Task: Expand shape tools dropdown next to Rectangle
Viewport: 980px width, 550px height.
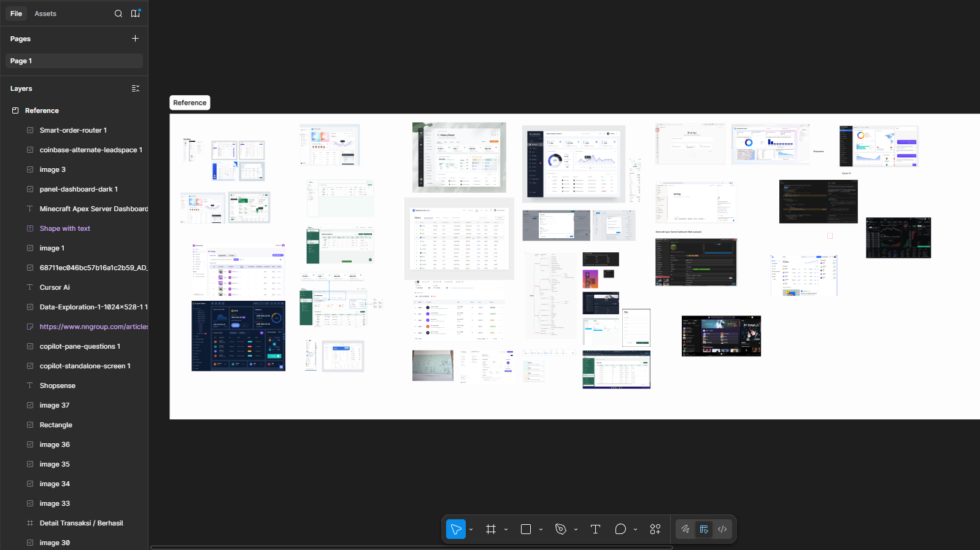Action: coord(541,530)
